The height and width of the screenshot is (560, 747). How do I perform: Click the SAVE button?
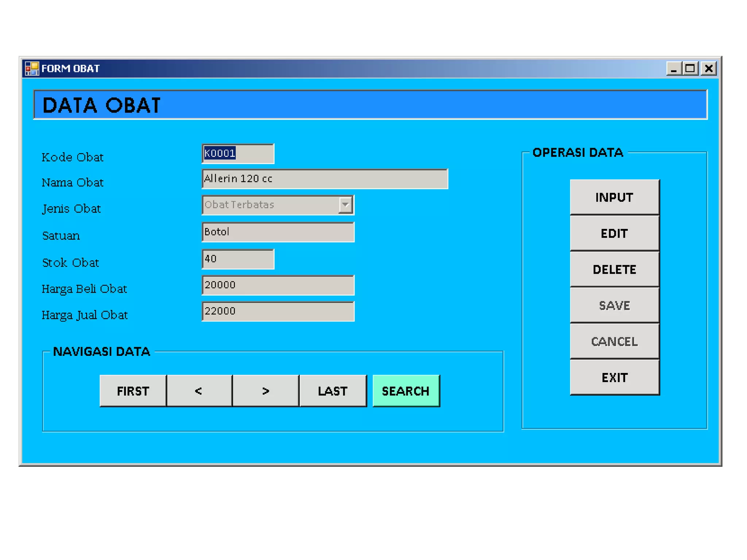point(614,306)
